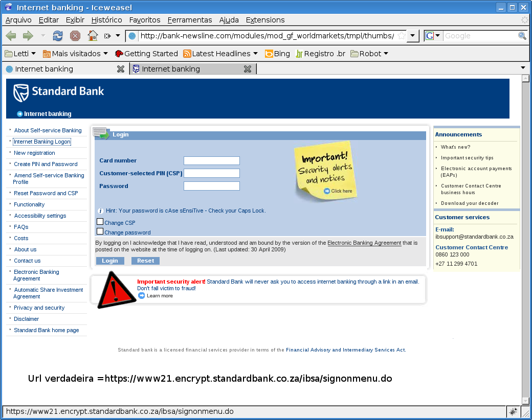Screen dimensions: 532x420
Task: Expand the Mais visitados folder
Action: pos(75,54)
